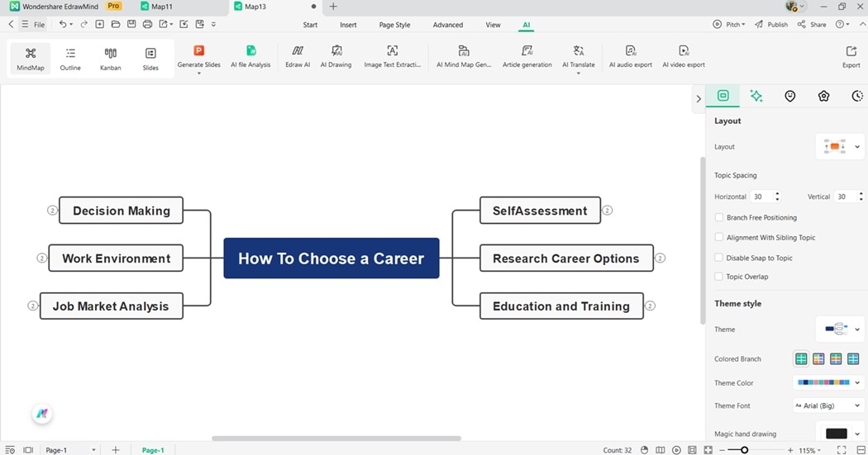Open AI audio export
This screenshot has height=455, width=868.
tap(631, 56)
